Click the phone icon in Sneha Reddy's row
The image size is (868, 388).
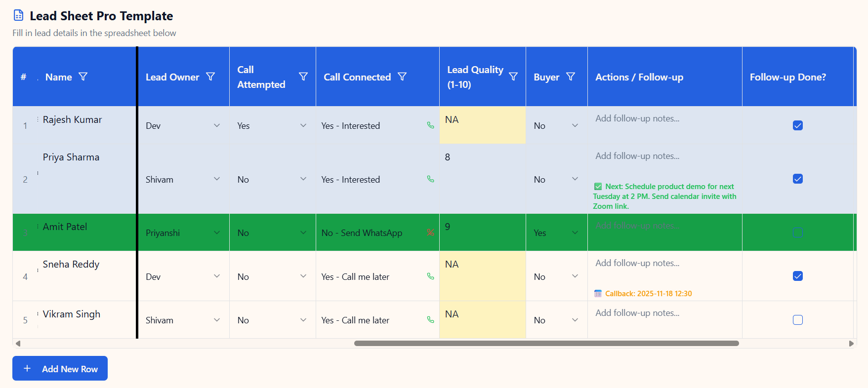point(430,276)
